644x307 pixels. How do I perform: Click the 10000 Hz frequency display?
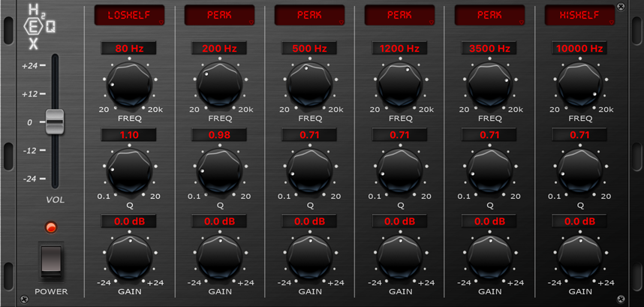click(x=579, y=49)
